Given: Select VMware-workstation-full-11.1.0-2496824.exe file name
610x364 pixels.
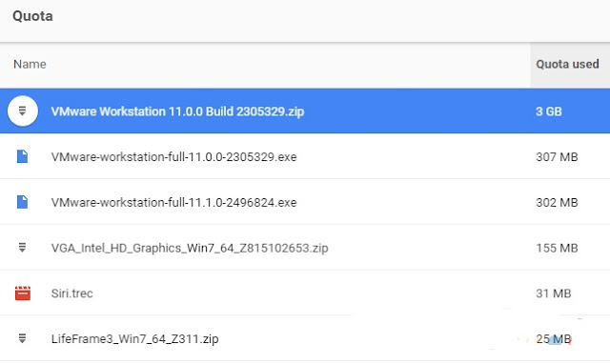Looking at the screenshot, I should (173, 202).
